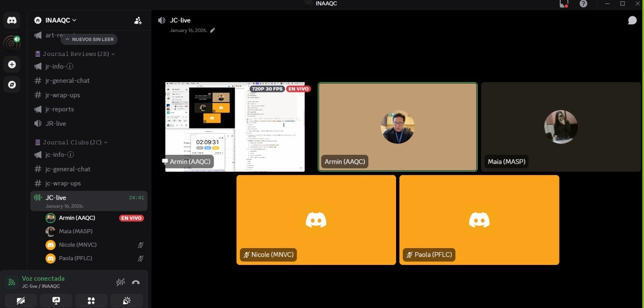
Task: Open Armin's live screen share stream
Action: pos(235,127)
